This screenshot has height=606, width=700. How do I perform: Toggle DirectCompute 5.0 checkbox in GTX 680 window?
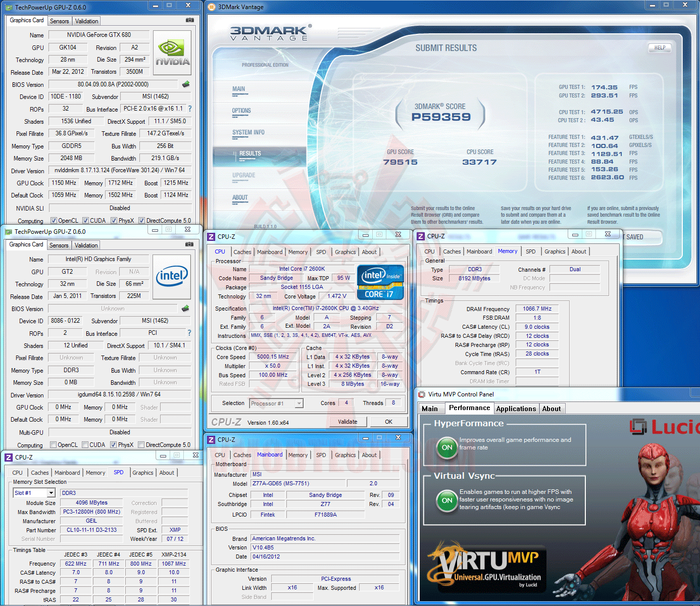coord(141,221)
